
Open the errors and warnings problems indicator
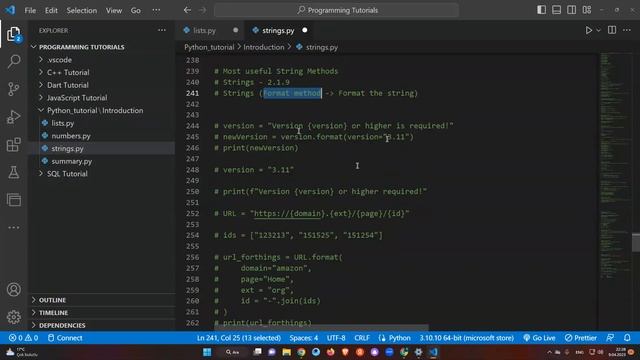click(x=23, y=338)
